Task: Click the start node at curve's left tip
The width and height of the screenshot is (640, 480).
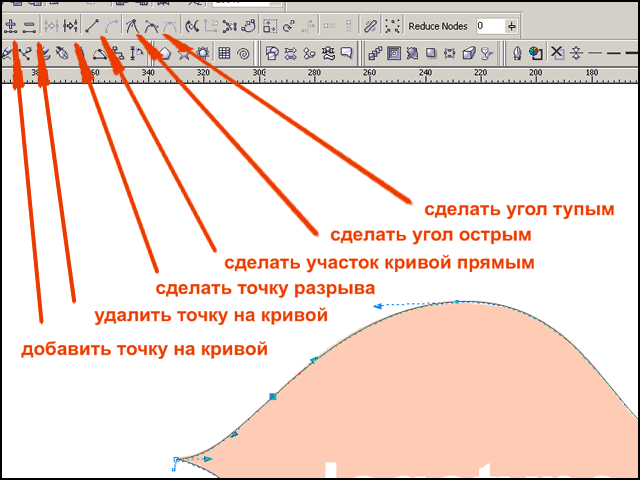Action: pos(176,460)
